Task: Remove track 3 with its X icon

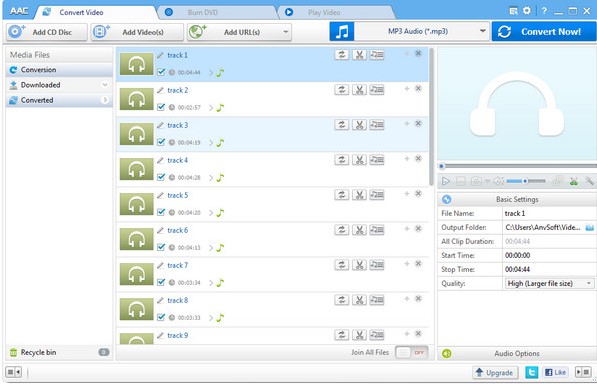Action: (x=418, y=124)
